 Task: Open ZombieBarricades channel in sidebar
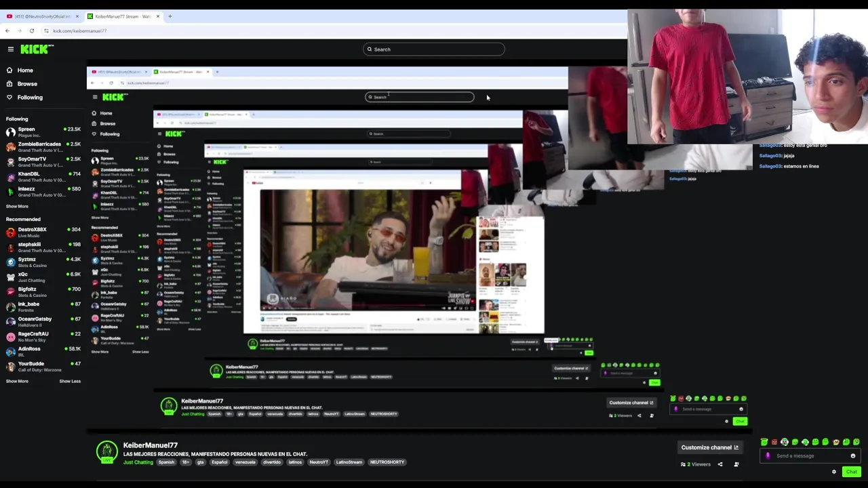tap(43, 146)
